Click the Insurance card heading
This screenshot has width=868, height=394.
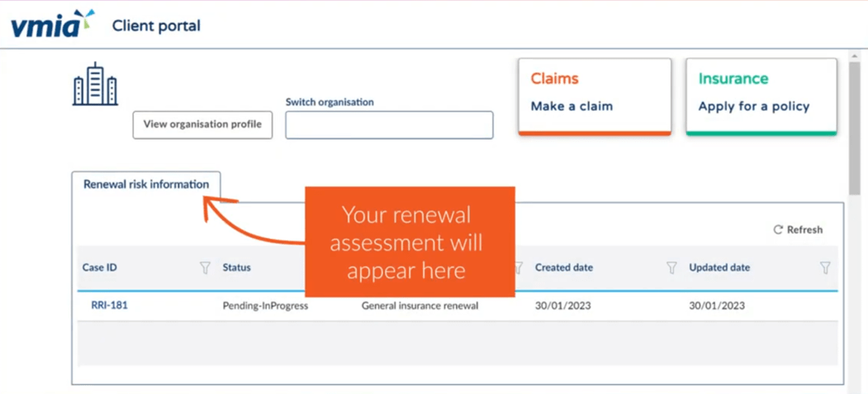(733, 79)
